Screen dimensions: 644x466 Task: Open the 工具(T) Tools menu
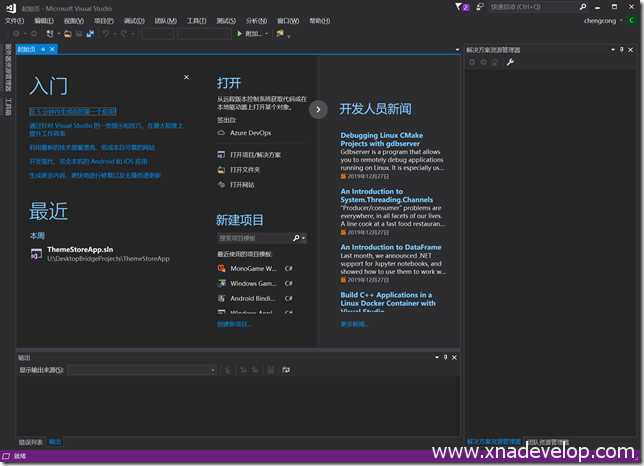[x=197, y=20]
